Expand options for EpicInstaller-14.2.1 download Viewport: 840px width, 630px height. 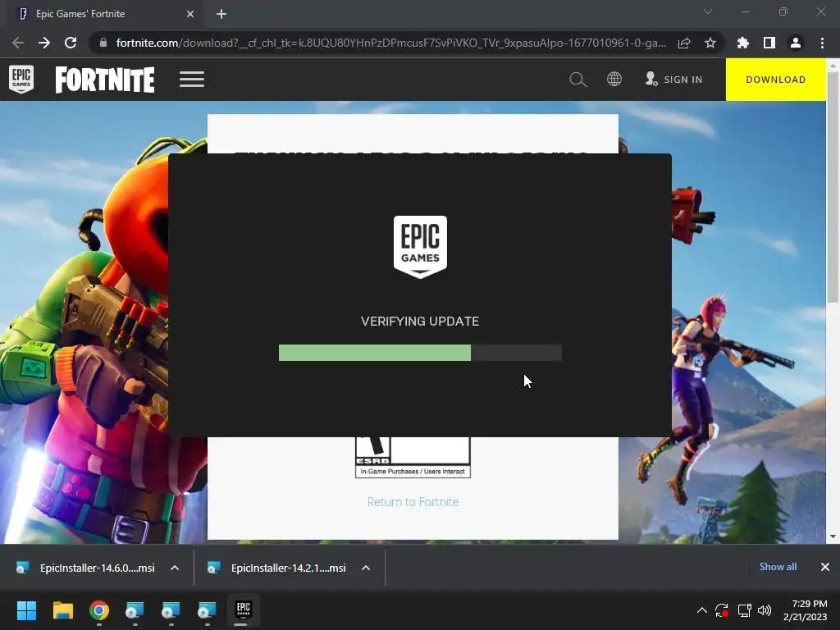366,568
